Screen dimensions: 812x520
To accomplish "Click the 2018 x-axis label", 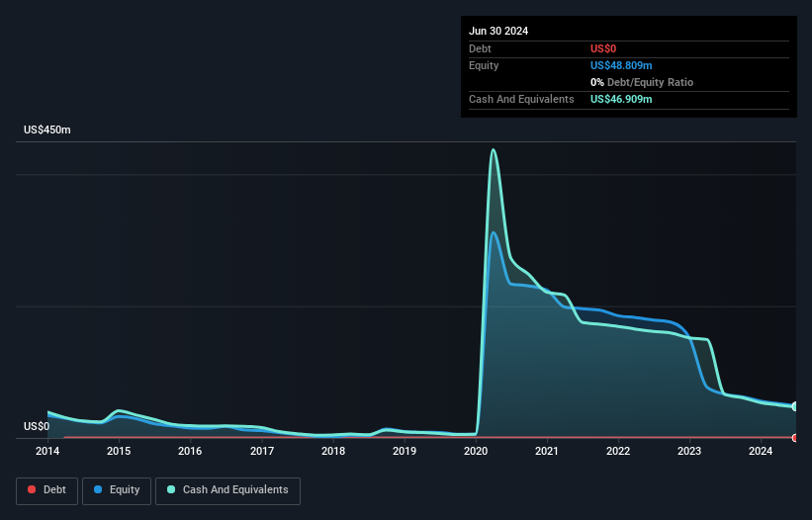I will 333,451.
